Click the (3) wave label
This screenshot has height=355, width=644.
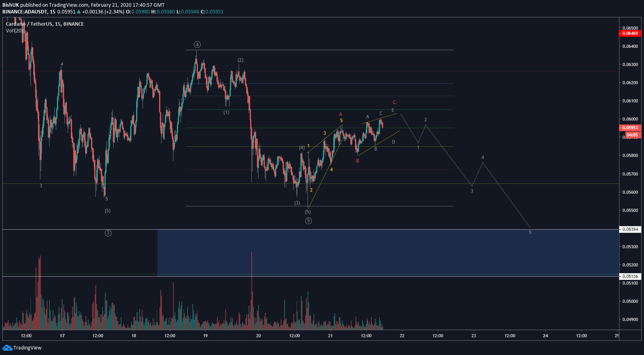coord(297,203)
